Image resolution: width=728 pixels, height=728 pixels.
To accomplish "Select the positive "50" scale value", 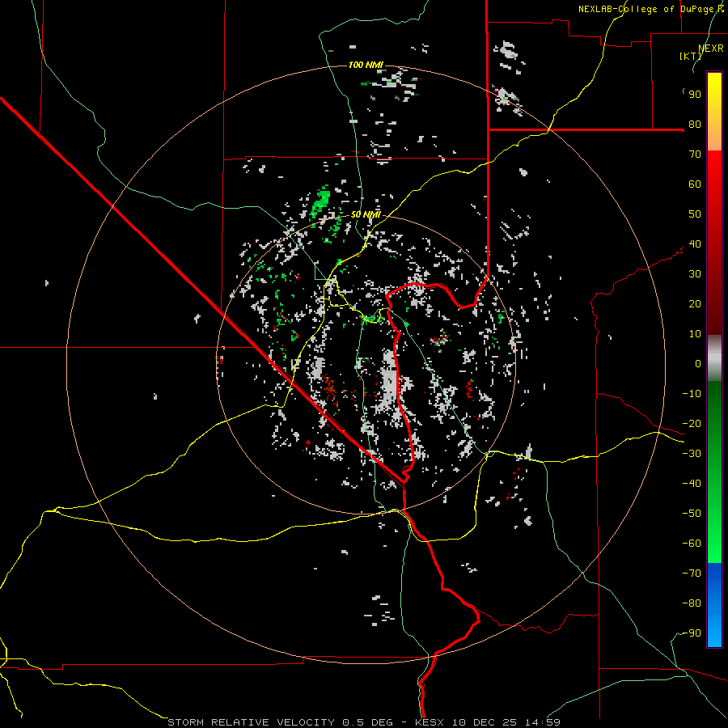I will (695, 214).
